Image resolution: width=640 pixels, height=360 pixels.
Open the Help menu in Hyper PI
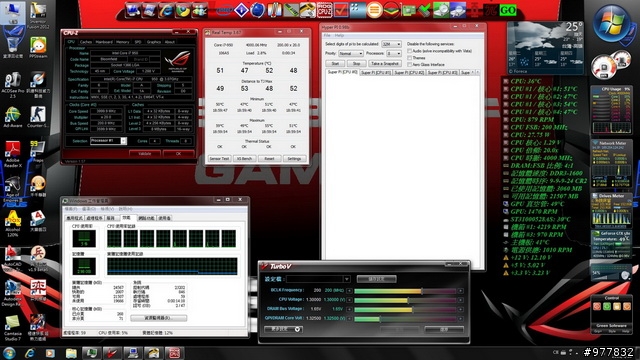tap(339, 36)
